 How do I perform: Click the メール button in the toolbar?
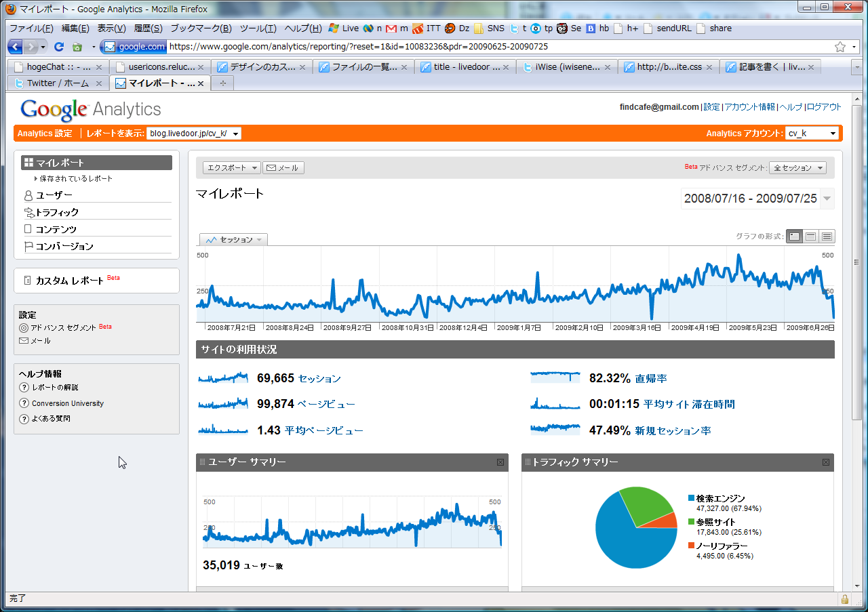point(283,167)
